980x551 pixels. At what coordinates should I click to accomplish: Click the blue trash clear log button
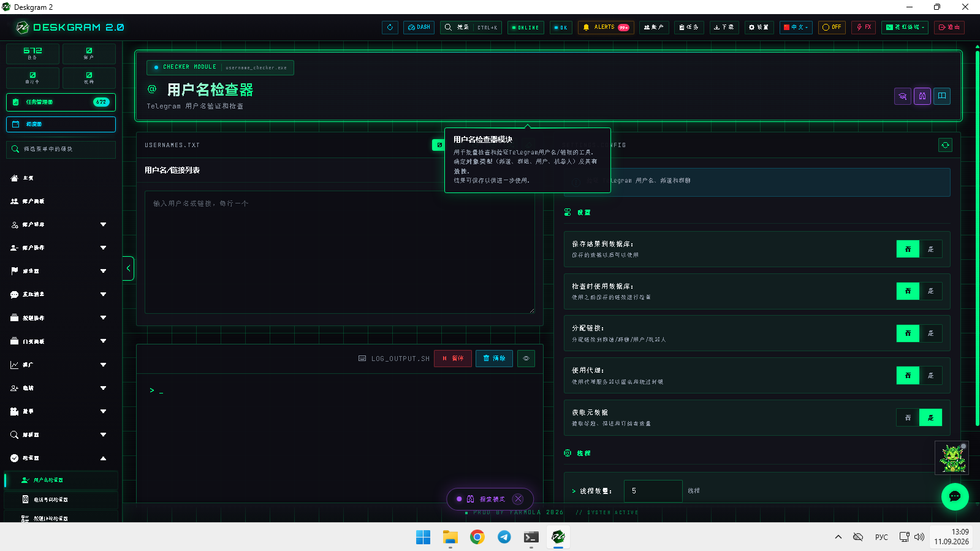494,359
